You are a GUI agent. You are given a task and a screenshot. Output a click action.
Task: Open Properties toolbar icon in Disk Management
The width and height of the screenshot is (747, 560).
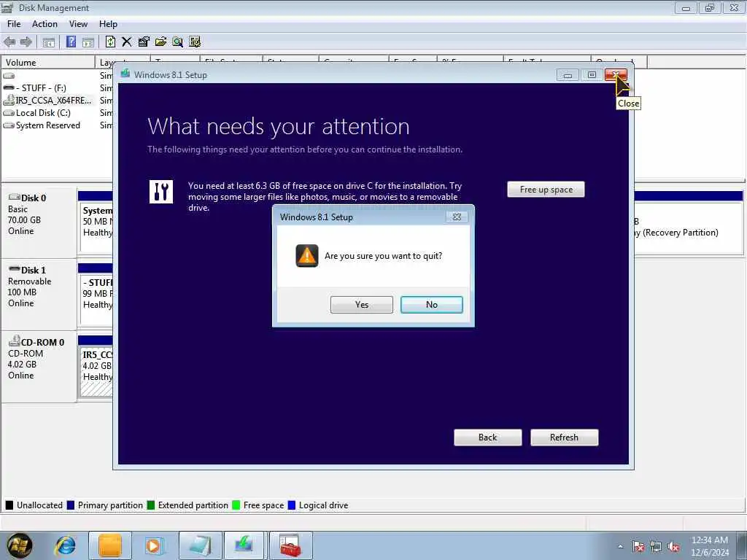pyautogui.click(x=144, y=42)
